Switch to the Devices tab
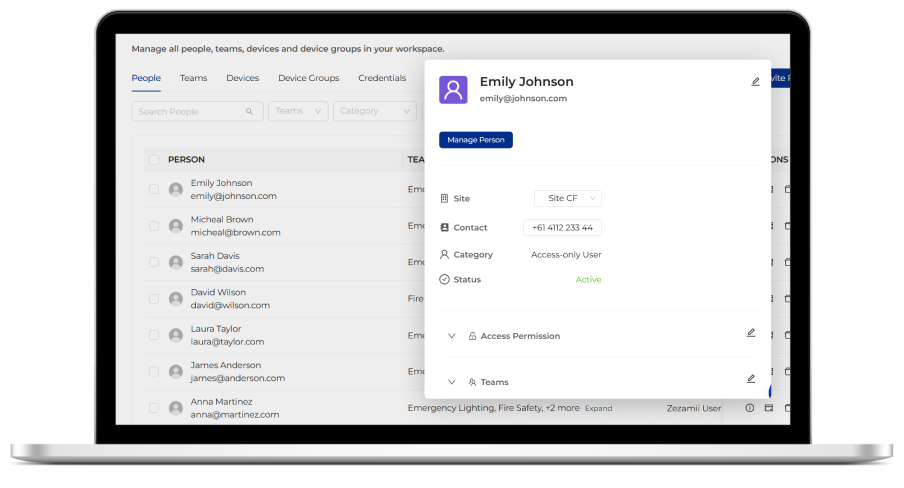The width and height of the screenshot is (904, 488). [242, 78]
